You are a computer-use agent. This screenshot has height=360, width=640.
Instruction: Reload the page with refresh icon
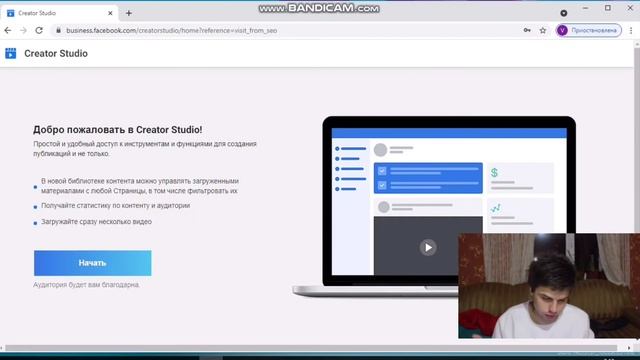[x=39, y=30]
